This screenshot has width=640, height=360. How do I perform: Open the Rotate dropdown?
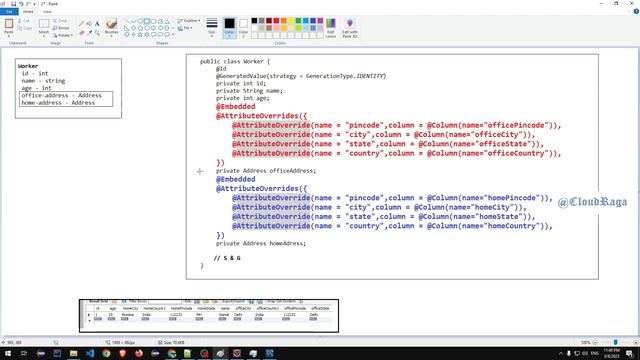pos(62,35)
